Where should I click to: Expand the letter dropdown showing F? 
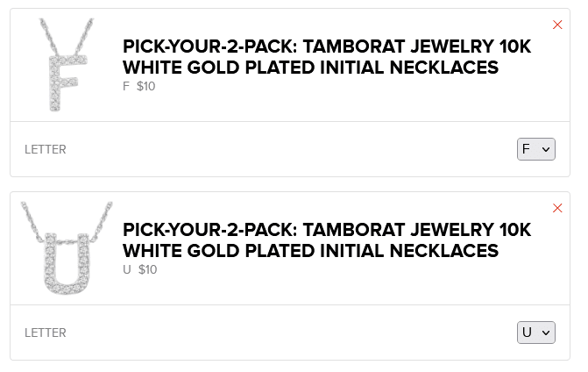click(x=535, y=149)
